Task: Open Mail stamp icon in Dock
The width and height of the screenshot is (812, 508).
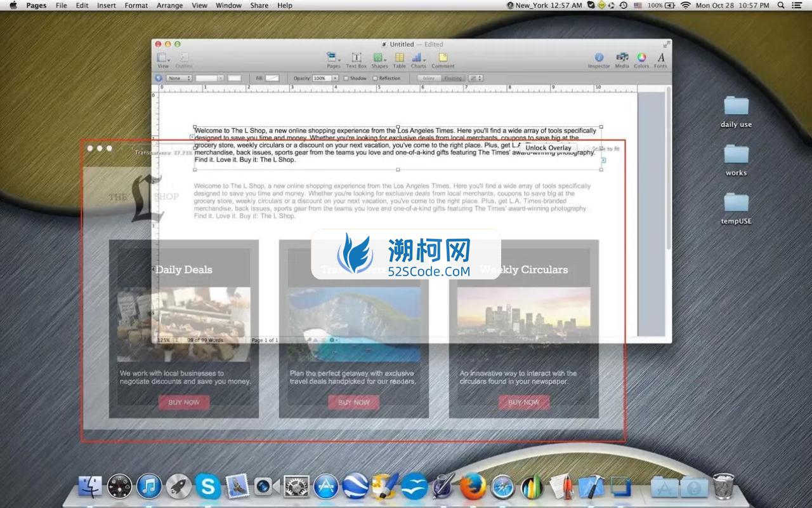Action: click(237, 486)
